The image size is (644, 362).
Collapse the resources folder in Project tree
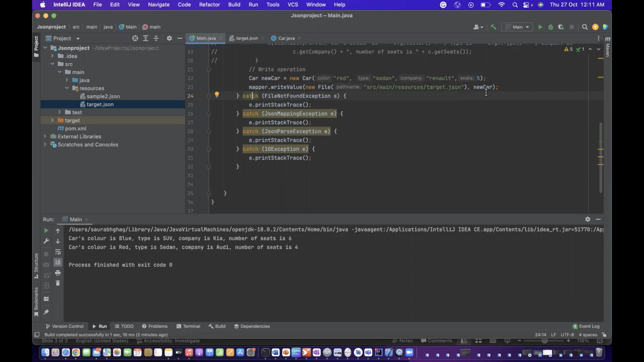[67, 88]
